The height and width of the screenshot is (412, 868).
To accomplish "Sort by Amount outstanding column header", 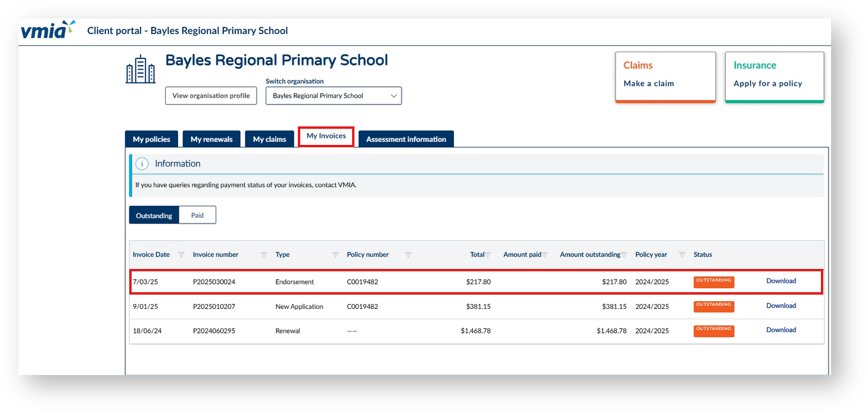I will pyautogui.click(x=590, y=255).
